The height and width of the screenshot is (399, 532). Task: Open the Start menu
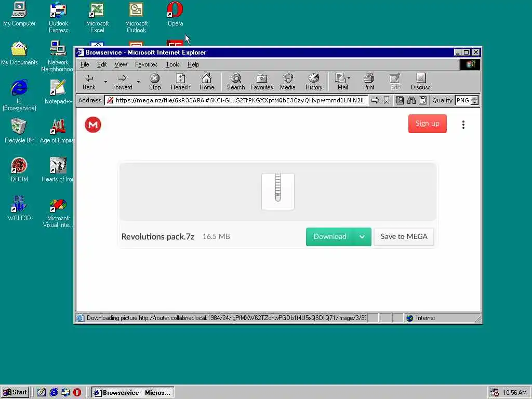(15, 393)
